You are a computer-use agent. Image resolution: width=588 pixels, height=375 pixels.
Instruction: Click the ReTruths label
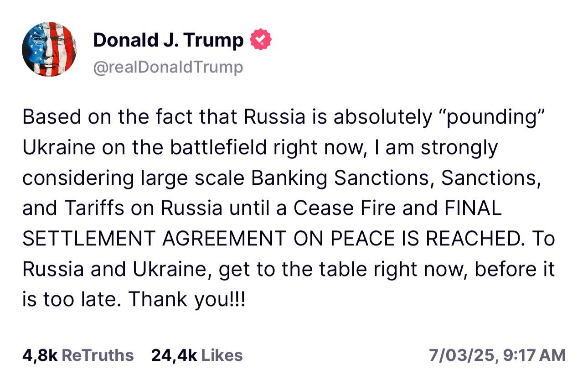click(x=99, y=355)
